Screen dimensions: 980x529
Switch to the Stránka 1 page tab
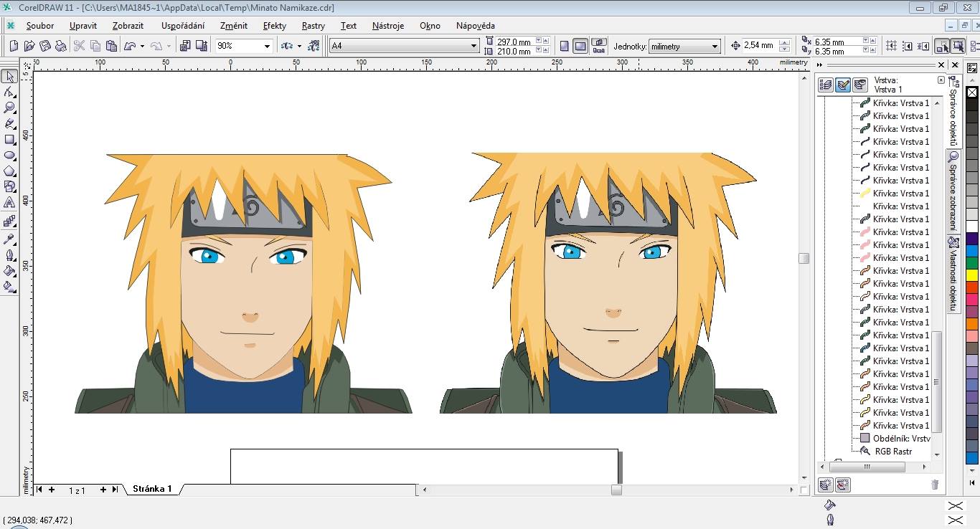[x=152, y=490]
